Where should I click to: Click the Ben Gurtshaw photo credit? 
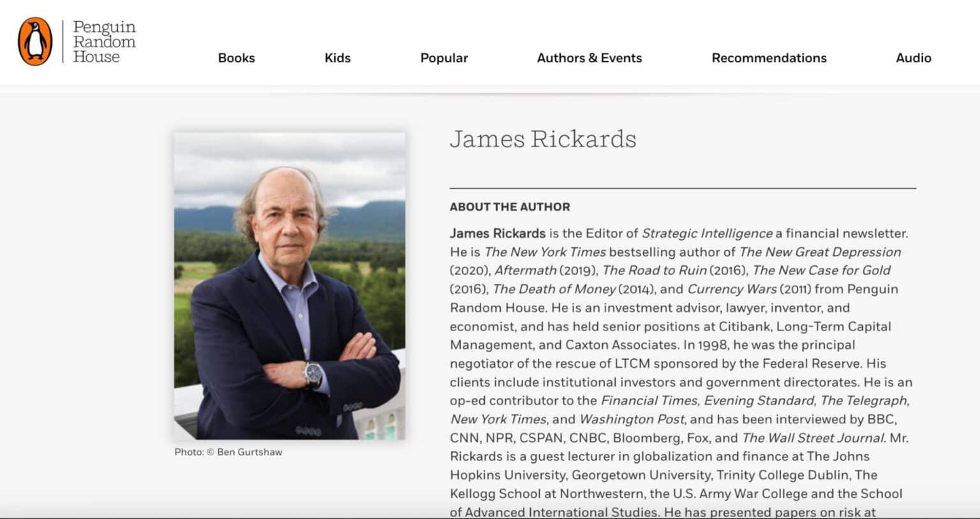pyautogui.click(x=227, y=451)
